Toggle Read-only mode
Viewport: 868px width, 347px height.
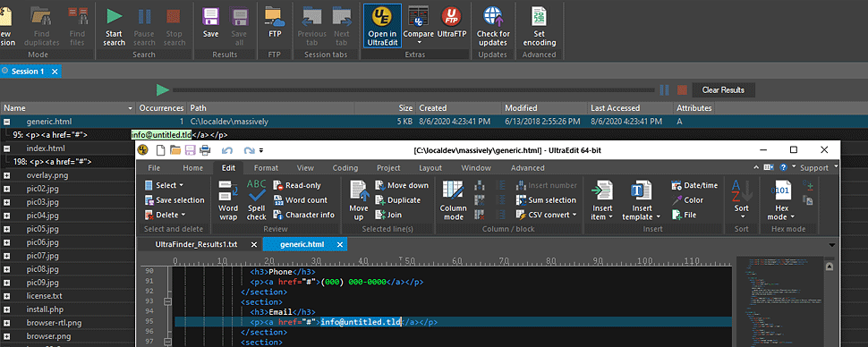[298, 185]
